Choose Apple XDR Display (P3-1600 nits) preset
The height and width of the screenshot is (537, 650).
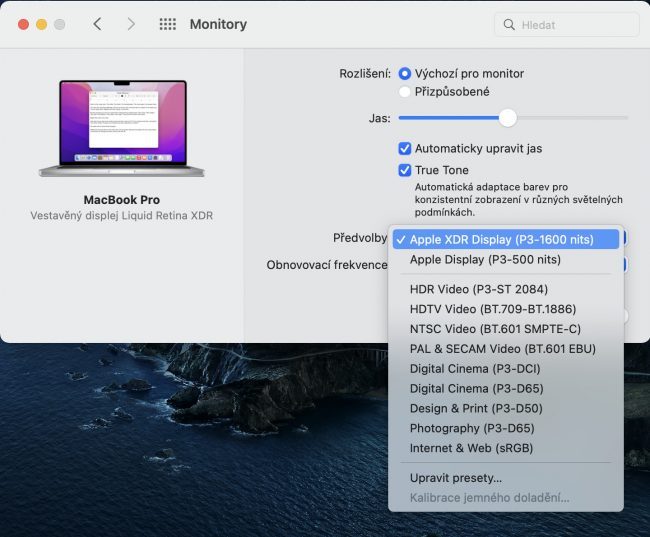506,239
